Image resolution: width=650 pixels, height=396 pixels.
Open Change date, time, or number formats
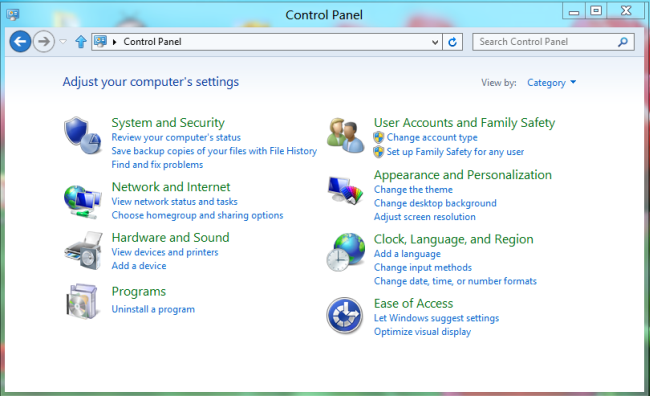(455, 281)
